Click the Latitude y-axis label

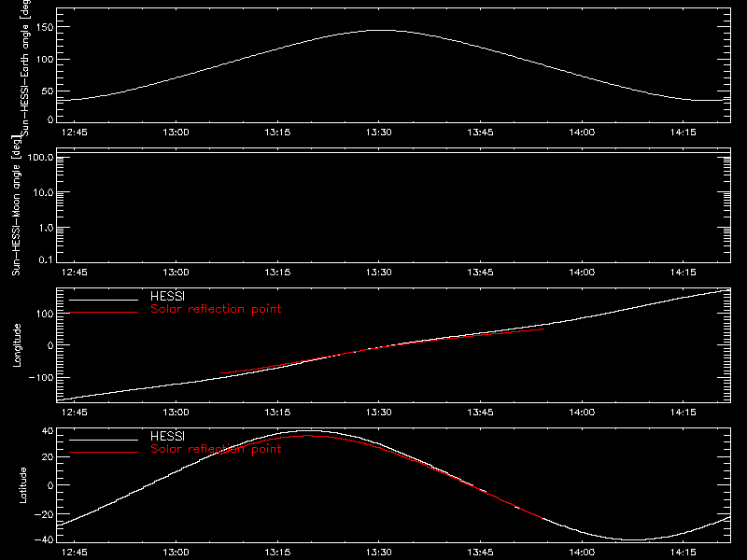click(22, 485)
